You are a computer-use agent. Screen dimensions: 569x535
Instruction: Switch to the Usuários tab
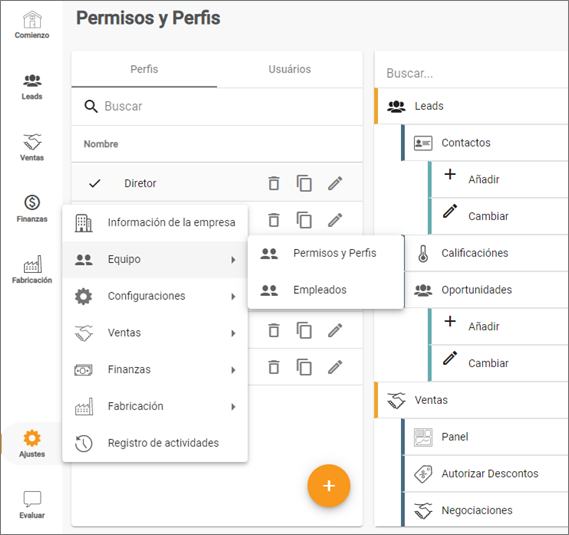[290, 69]
